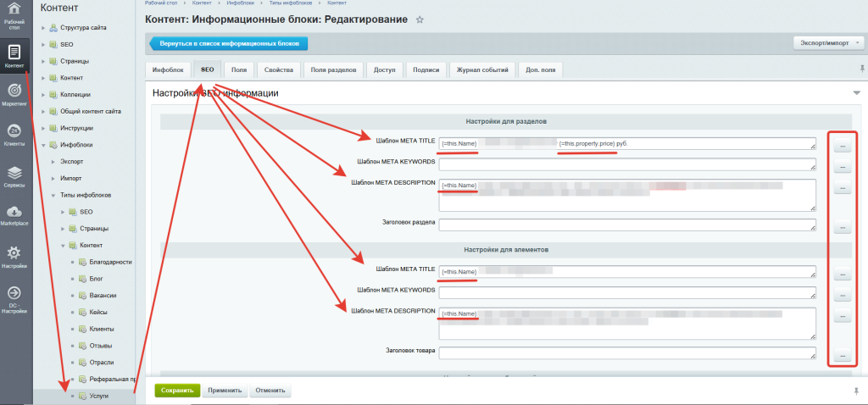Open the Журнал событий tab
The width and height of the screenshot is (868, 405).
click(x=482, y=70)
